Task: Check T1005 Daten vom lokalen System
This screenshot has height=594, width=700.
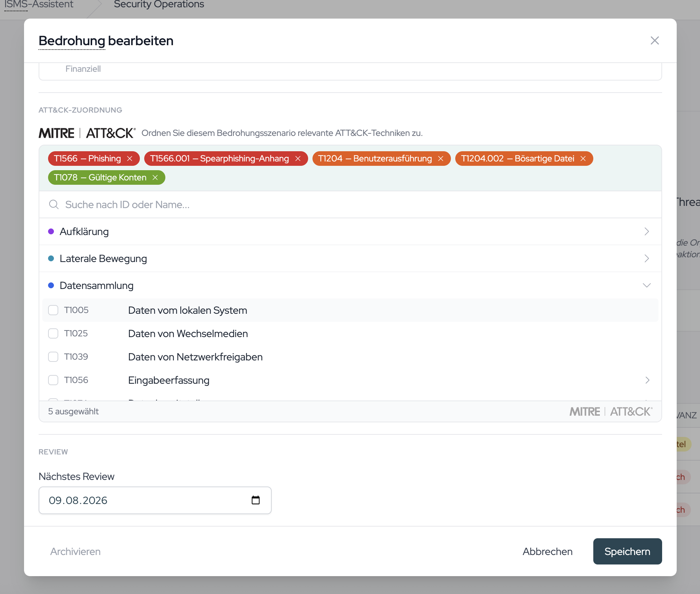Action: pyautogui.click(x=53, y=310)
